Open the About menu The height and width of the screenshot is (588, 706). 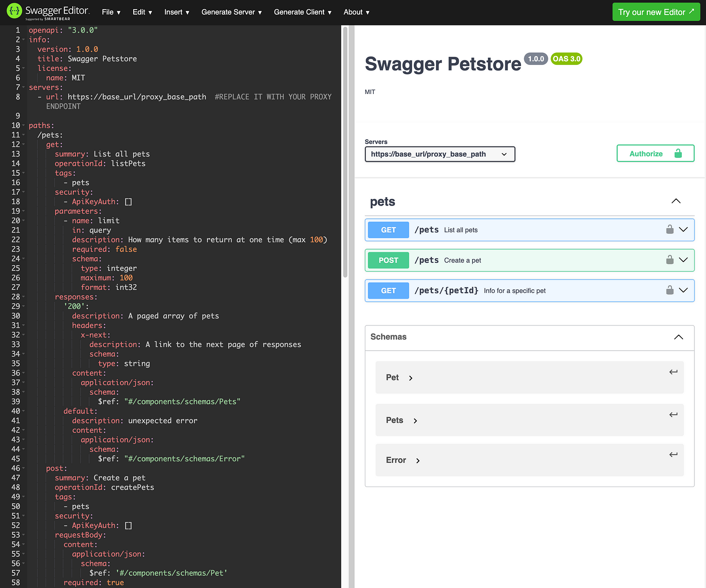pos(357,12)
